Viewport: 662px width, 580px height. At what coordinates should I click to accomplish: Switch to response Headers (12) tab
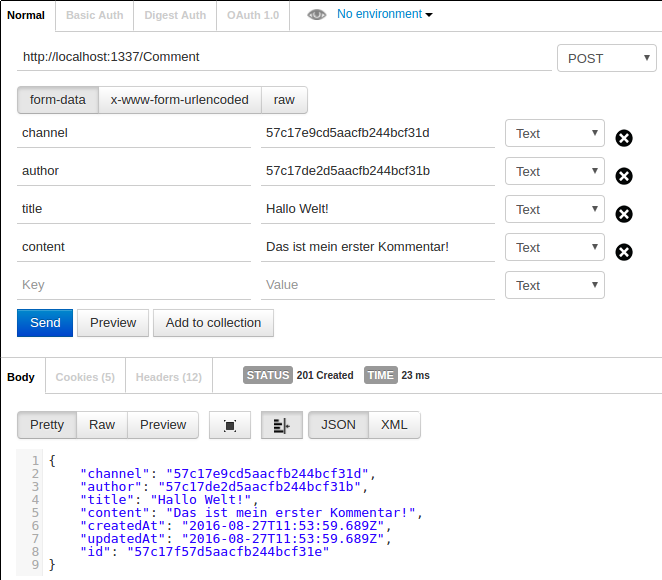(169, 377)
